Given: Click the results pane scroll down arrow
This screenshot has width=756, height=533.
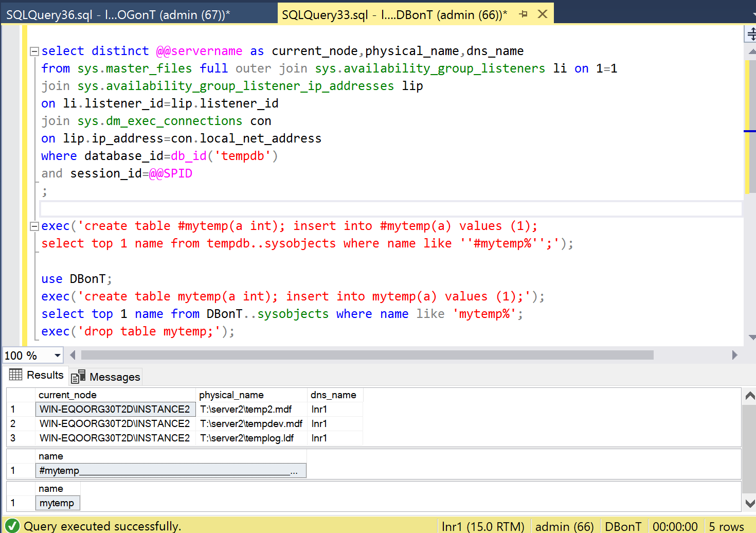Looking at the screenshot, I should [x=750, y=503].
